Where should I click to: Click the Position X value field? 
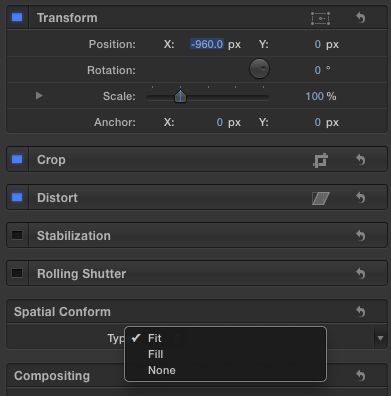coord(207,44)
